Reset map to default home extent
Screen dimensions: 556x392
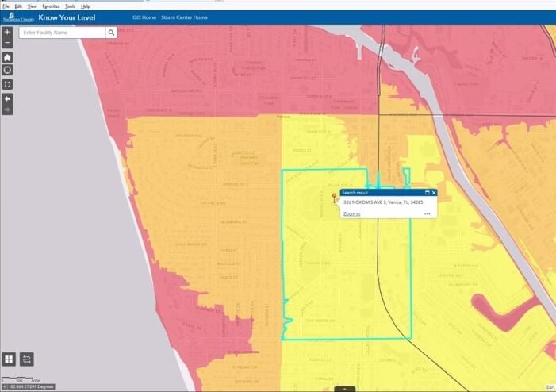[7, 57]
